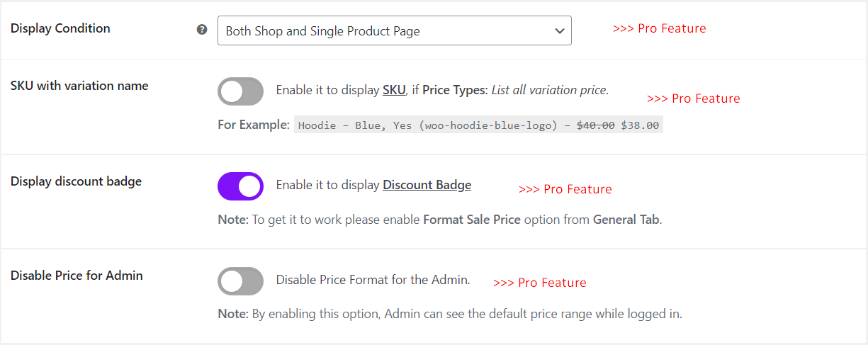Screen dimensions: 868x345
Task: Turn off the Display discount badge toggle
Action: coord(240,186)
